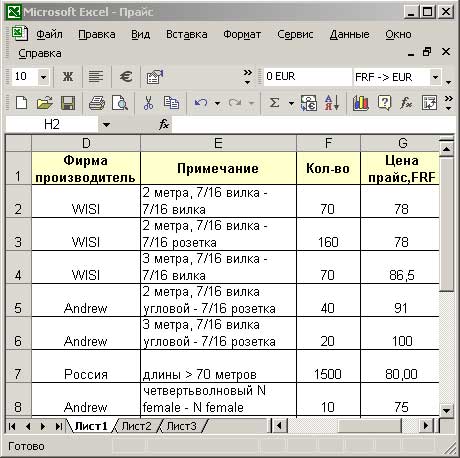This screenshot has height=458, width=460.
Task: Select all cells corner button
Action: coord(19,143)
